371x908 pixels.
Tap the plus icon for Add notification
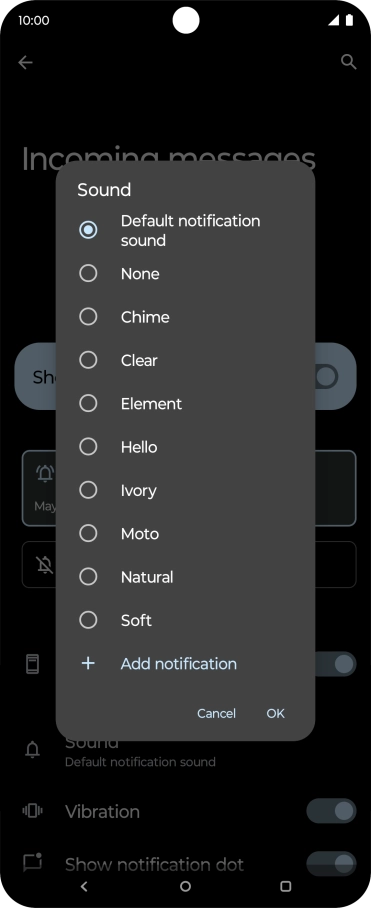[88, 663]
